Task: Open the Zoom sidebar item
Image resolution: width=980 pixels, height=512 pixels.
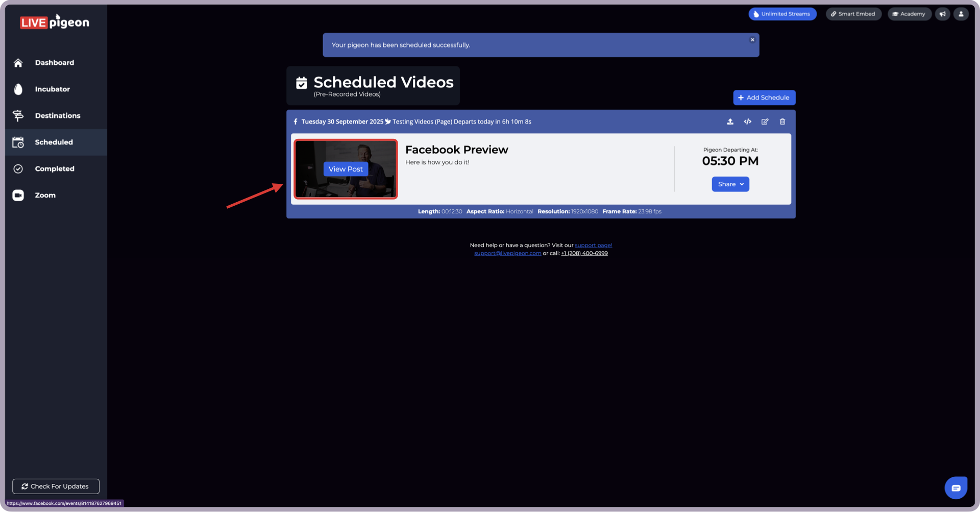Action: point(56,196)
